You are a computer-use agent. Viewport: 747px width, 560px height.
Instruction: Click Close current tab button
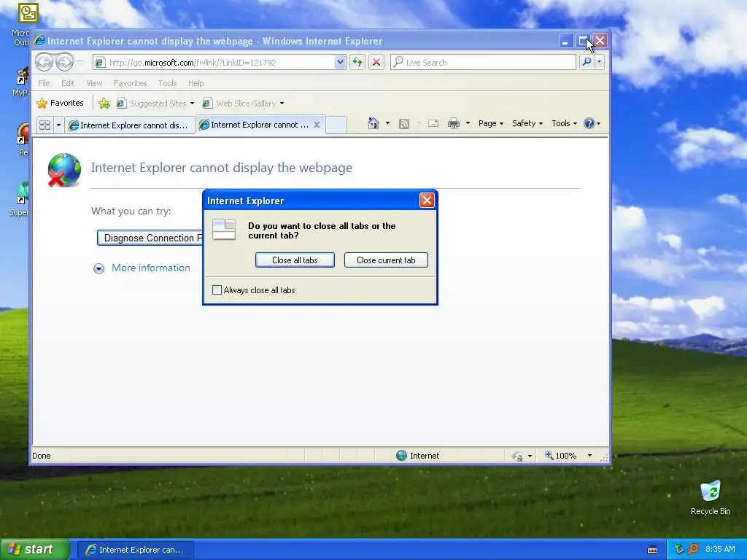point(386,260)
